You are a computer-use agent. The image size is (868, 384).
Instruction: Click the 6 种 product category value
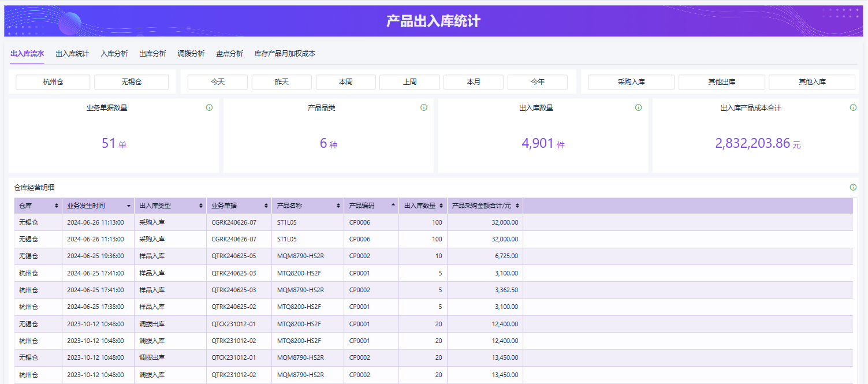(329, 143)
